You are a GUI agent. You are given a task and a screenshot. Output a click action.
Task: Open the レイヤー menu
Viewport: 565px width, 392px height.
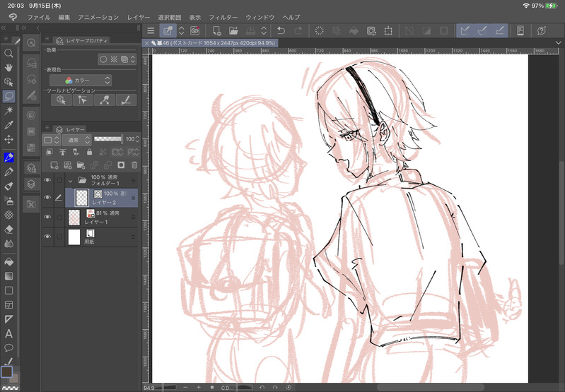click(139, 17)
